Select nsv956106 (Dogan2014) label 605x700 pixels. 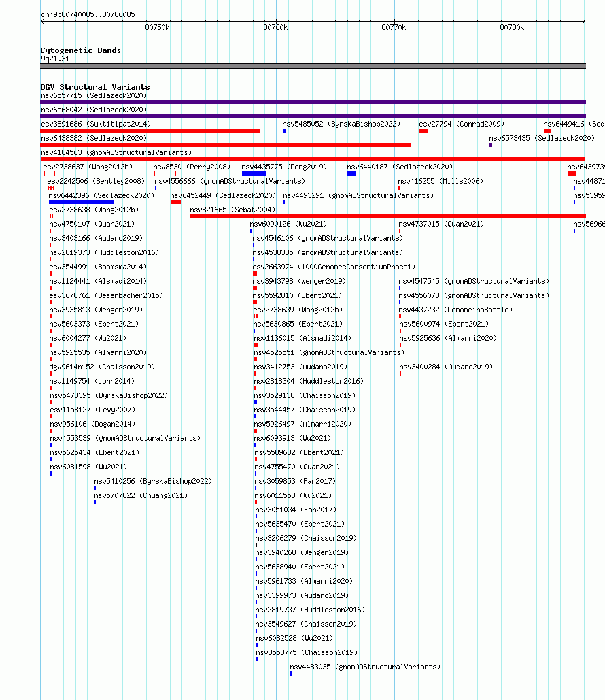[x=92, y=424]
